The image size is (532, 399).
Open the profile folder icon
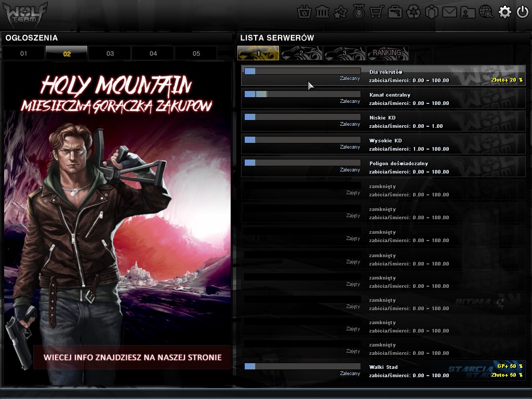[x=468, y=12]
